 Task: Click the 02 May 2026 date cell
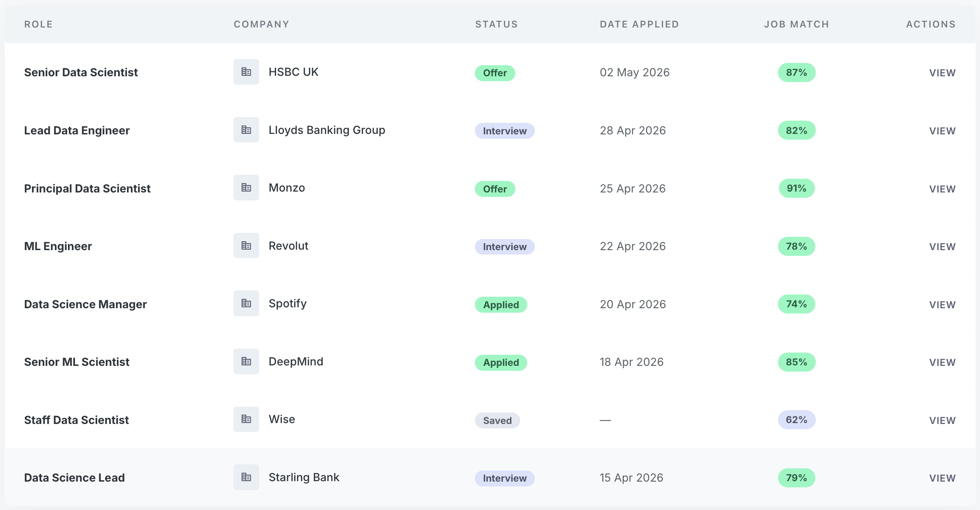[635, 72]
